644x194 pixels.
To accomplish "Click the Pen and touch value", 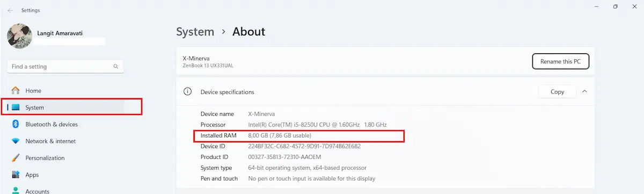I will pos(312,178).
